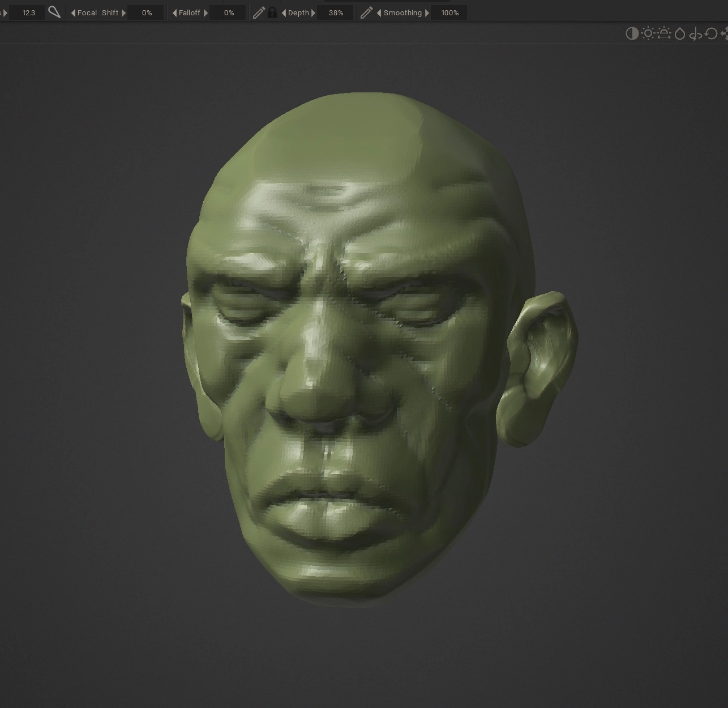
Task: Decrease Falloff with left arrow
Action: [174, 12]
